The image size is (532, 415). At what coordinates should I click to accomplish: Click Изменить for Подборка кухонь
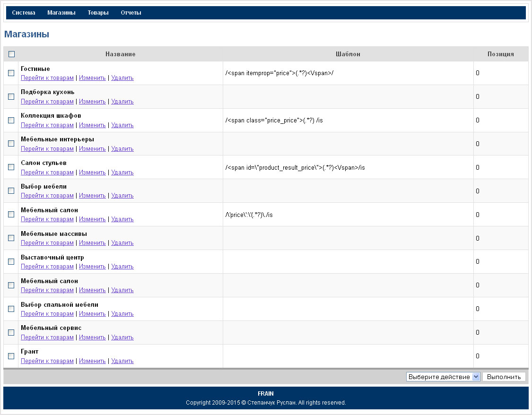pyautogui.click(x=92, y=102)
